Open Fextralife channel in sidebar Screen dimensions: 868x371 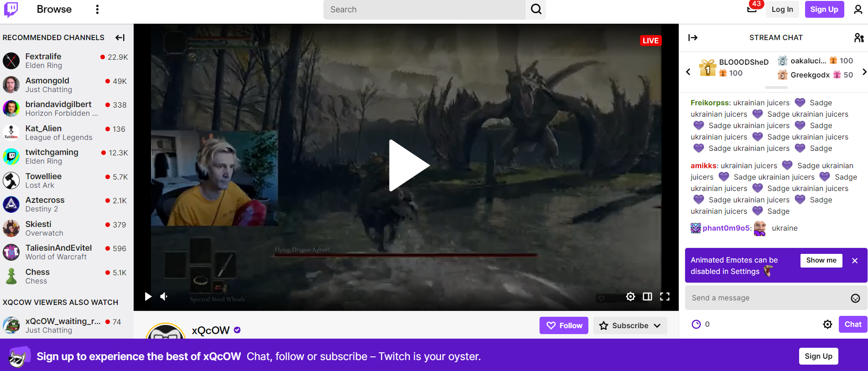tap(67, 61)
